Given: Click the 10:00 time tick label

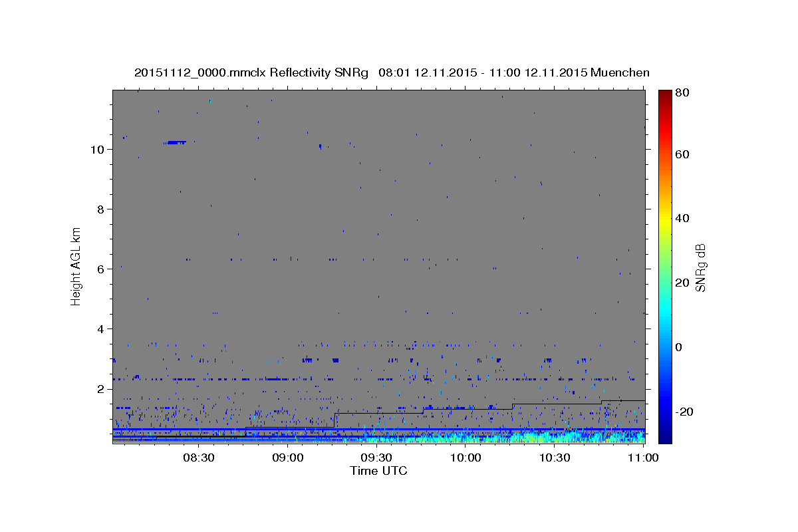Looking at the screenshot, I should pos(465,458).
